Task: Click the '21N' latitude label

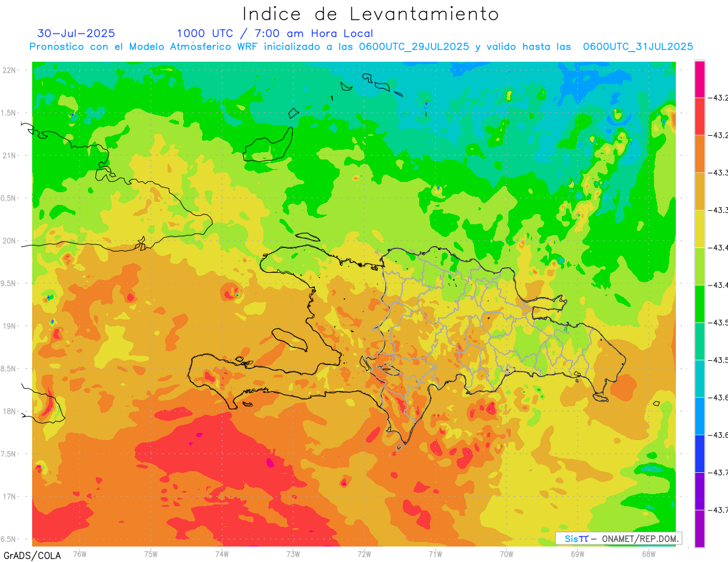Action: (9, 155)
